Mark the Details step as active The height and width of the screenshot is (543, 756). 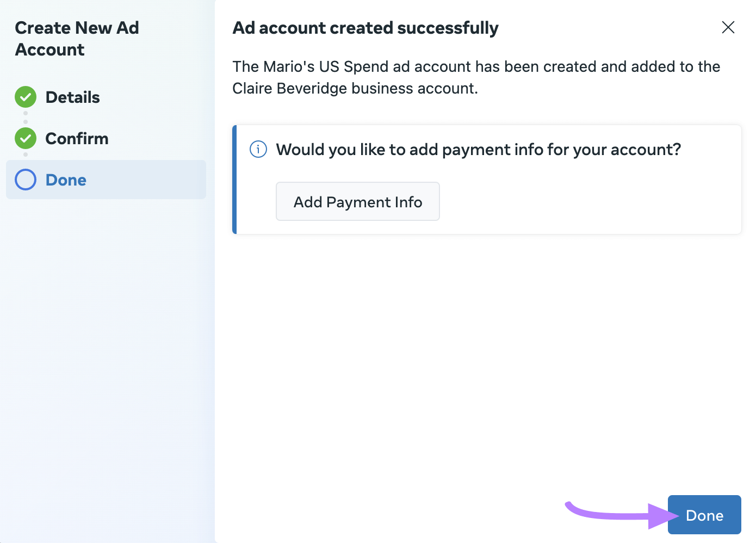point(72,97)
